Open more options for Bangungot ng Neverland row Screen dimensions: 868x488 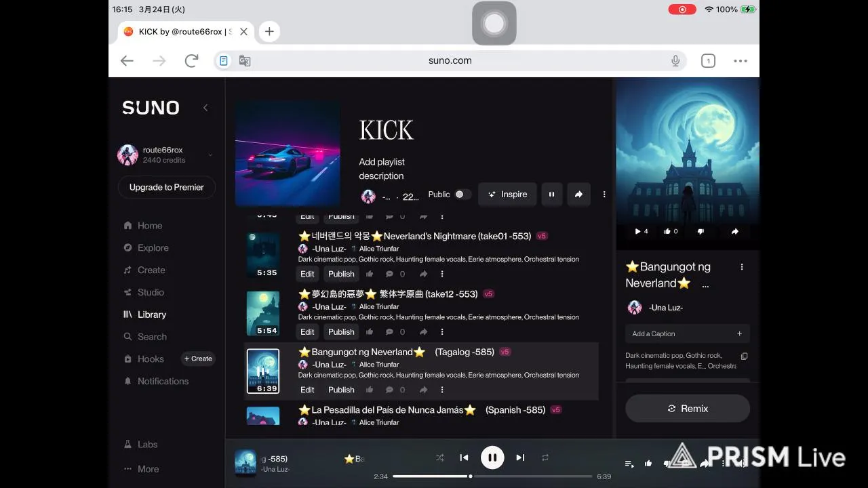coord(442,390)
